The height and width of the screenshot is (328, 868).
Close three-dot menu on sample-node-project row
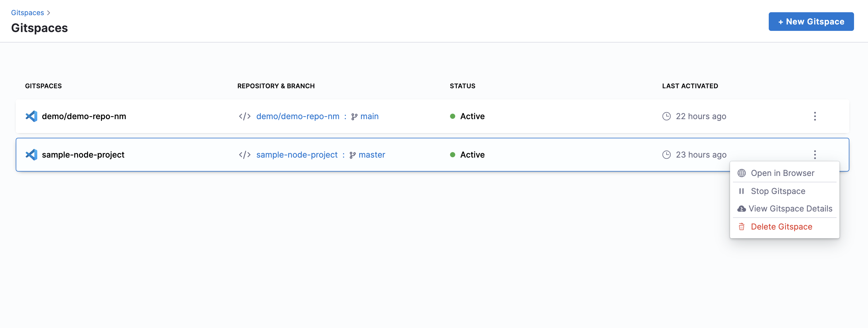[815, 155]
